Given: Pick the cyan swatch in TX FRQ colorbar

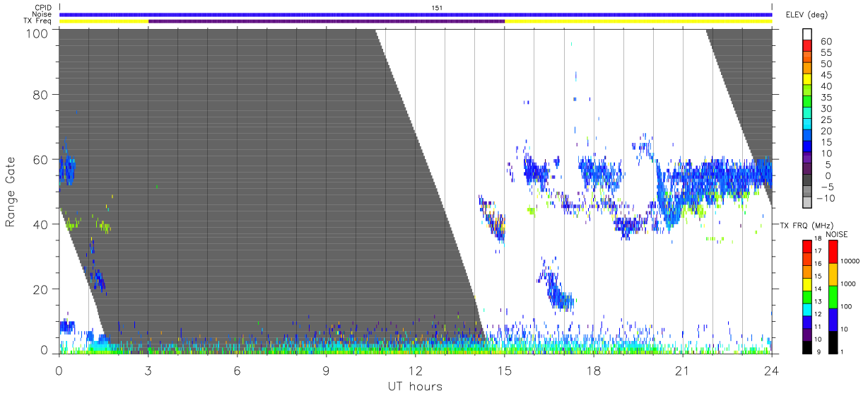Looking at the screenshot, I should tap(807, 309).
